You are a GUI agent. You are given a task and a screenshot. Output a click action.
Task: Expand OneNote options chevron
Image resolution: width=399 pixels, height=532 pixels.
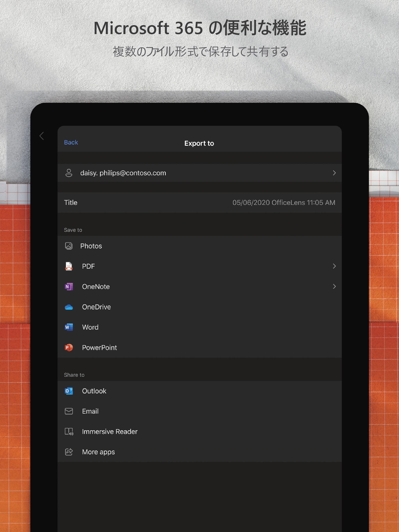(334, 286)
